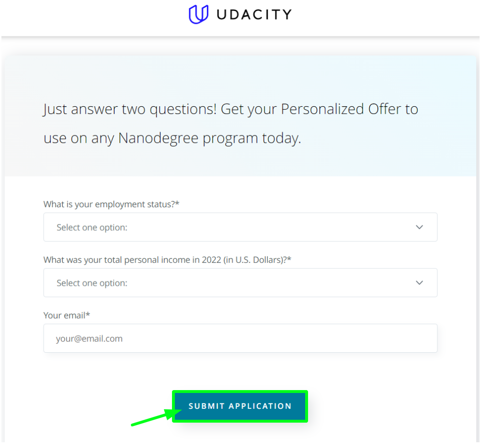Click the green highlighted border around submit button
This screenshot has width=481, height=448.
click(x=240, y=392)
